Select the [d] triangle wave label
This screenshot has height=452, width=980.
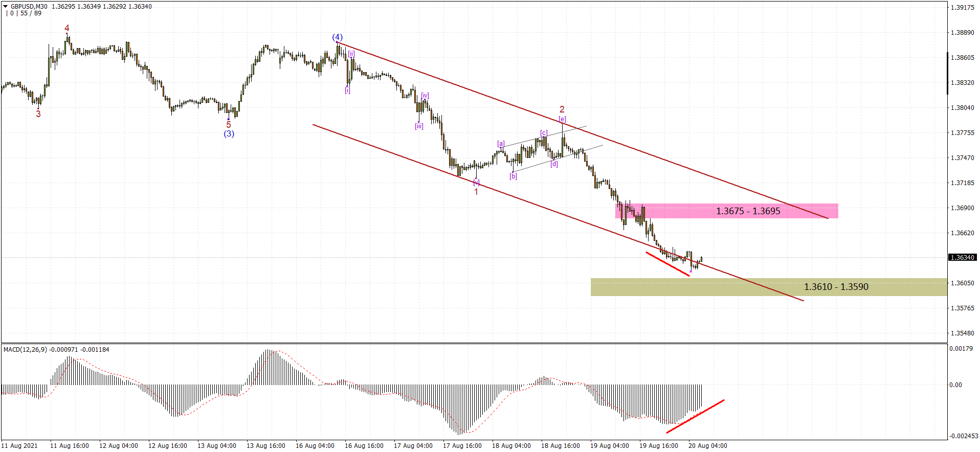pyautogui.click(x=554, y=164)
